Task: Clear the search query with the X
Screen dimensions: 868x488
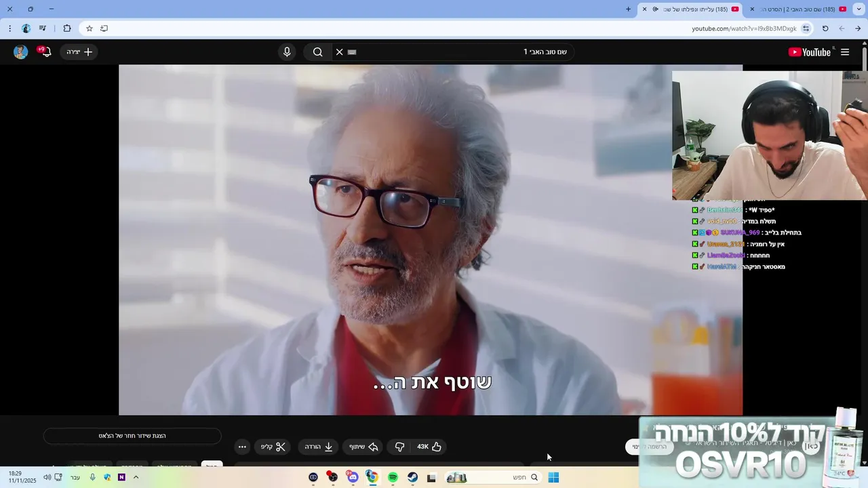Action: pos(340,52)
